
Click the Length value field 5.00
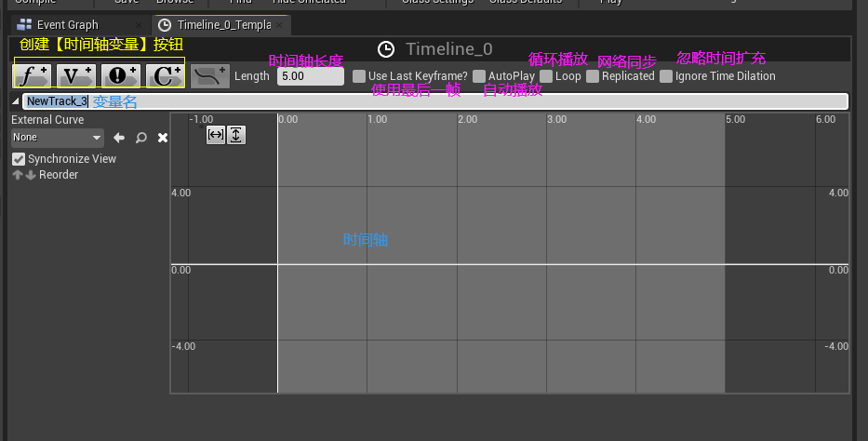[x=311, y=76]
